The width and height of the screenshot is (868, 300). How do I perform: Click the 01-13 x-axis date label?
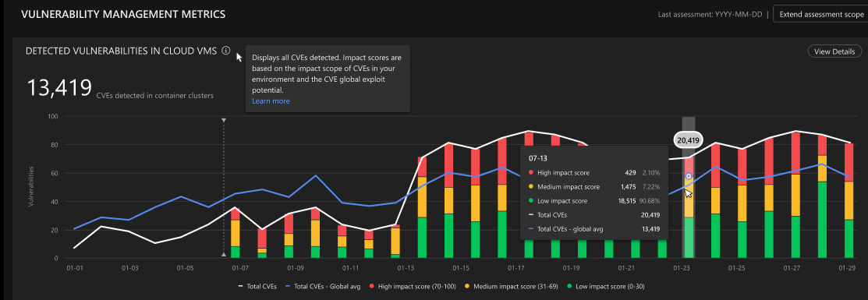(406, 268)
